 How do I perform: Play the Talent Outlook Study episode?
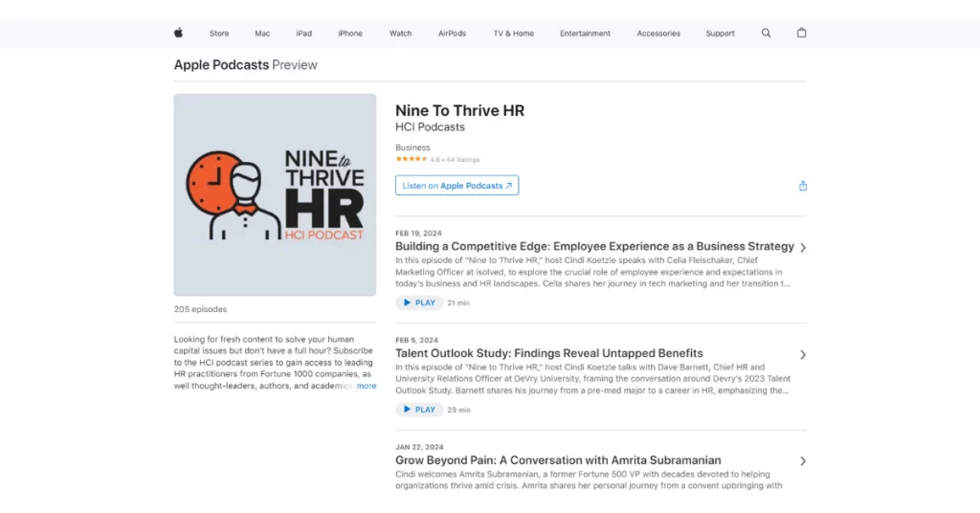tap(419, 410)
